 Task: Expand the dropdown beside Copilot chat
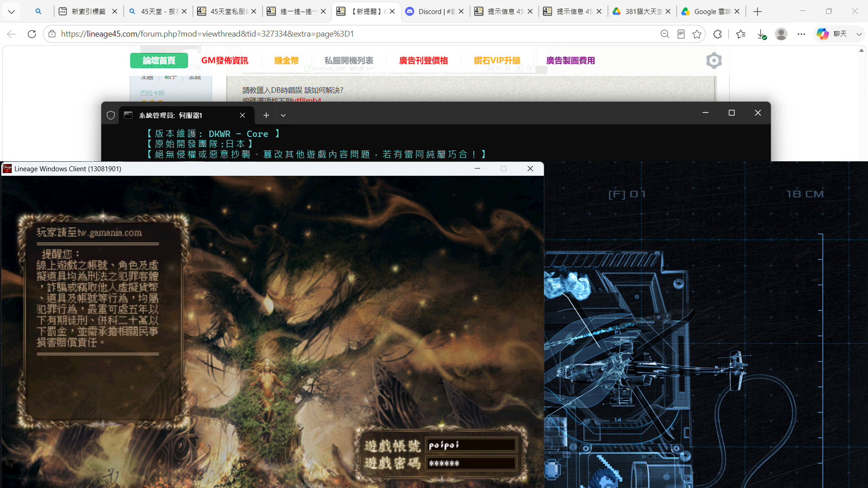[x=859, y=34]
